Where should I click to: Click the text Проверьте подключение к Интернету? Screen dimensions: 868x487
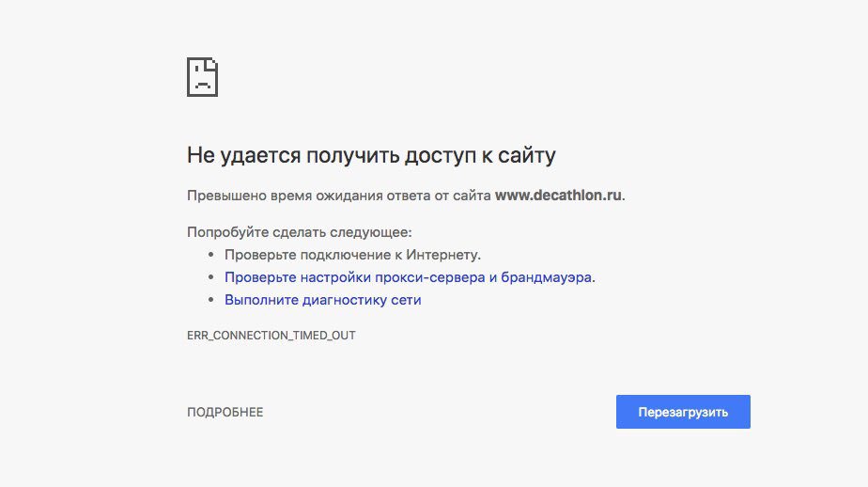coord(352,255)
